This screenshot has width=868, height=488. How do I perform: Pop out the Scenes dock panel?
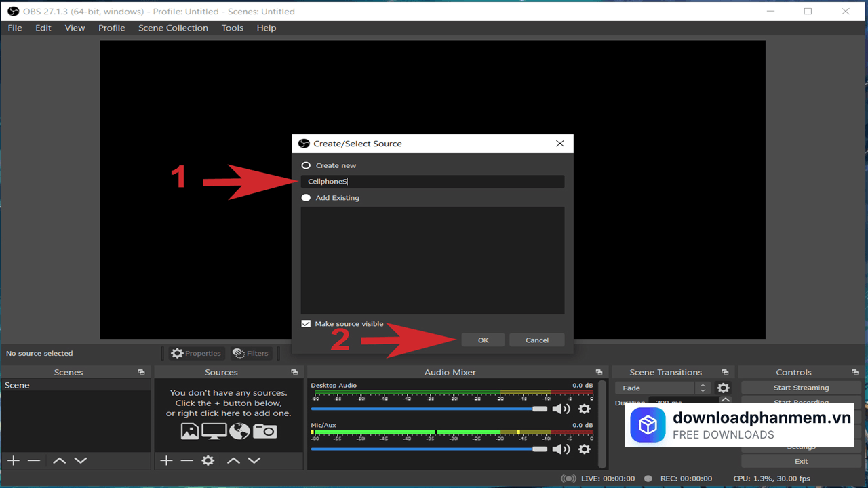(141, 372)
